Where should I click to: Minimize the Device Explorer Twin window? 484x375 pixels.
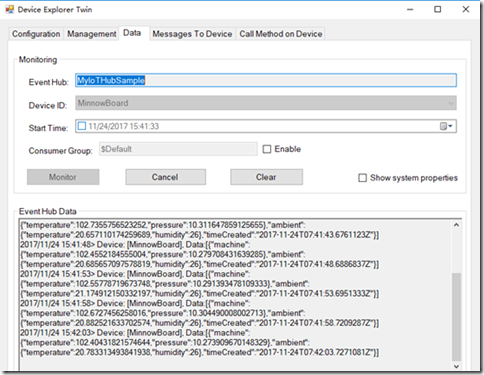click(x=410, y=9)
